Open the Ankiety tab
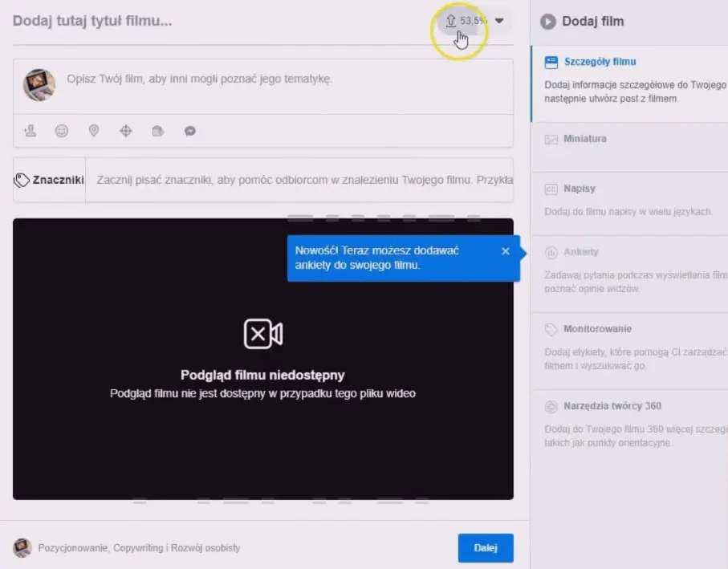 (x=629, y=274)
